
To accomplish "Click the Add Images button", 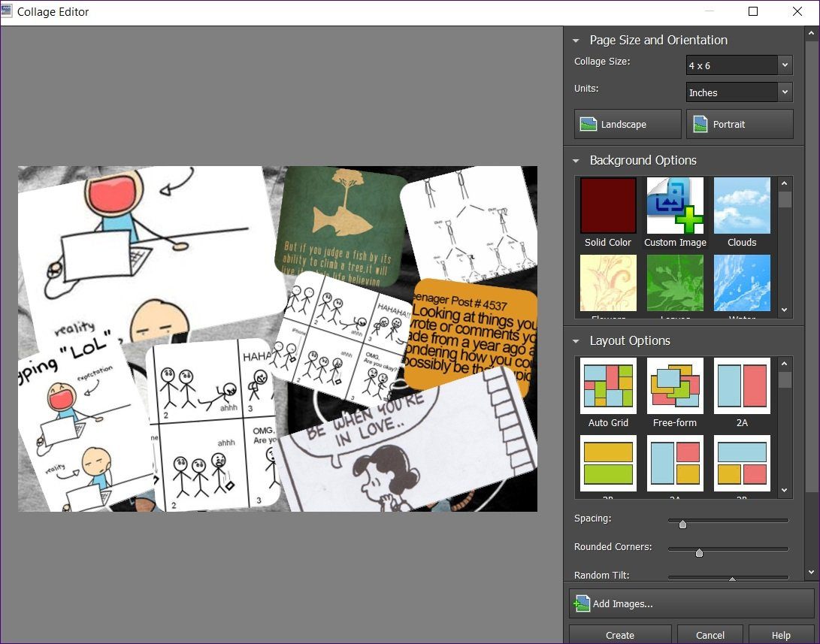I will coord(691,603).
